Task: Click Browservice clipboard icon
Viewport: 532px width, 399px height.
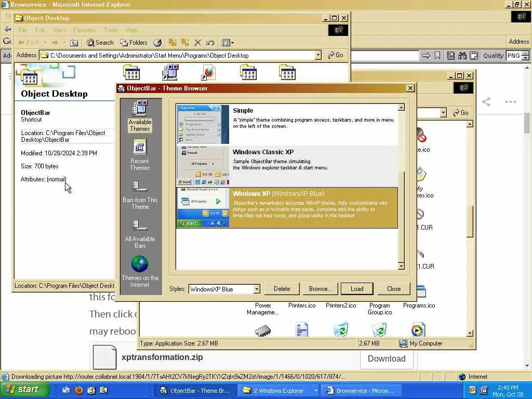Action: 474,56
